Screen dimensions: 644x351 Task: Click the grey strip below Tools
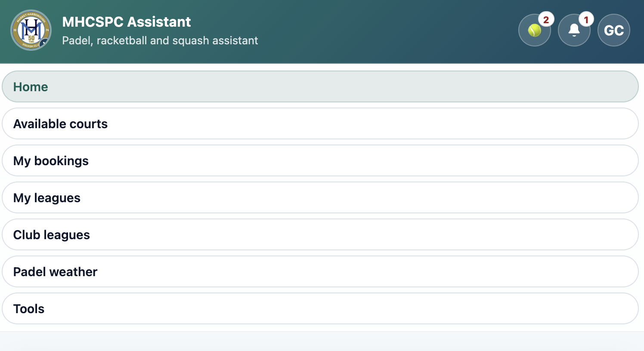pyautogui.click(x=322, y=342)
